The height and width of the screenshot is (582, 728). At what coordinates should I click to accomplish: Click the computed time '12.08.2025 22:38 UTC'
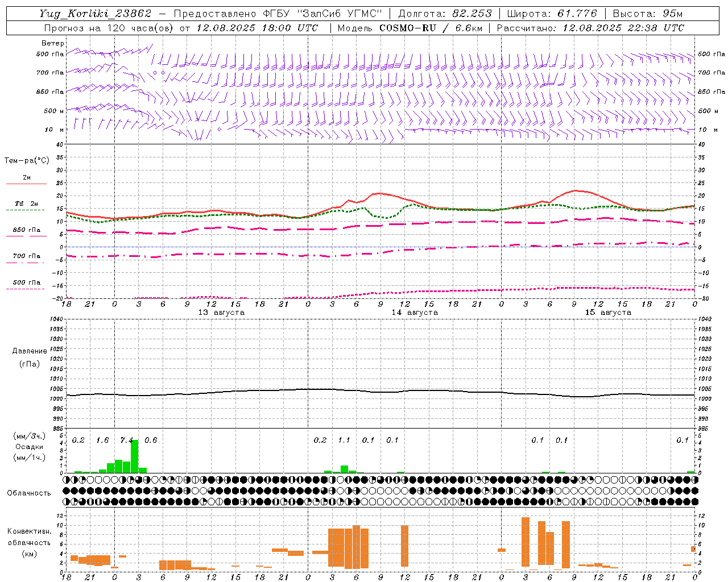(623, 28)
